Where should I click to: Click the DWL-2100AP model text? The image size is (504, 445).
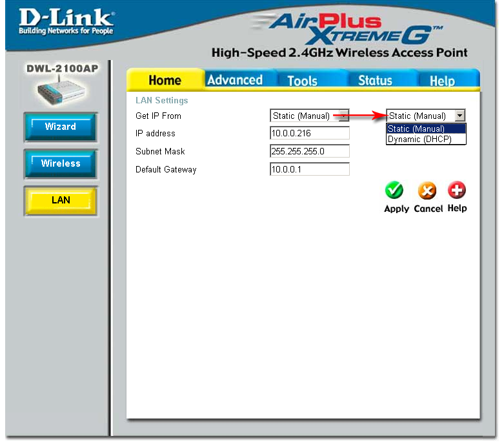click(x=63, y=68)
